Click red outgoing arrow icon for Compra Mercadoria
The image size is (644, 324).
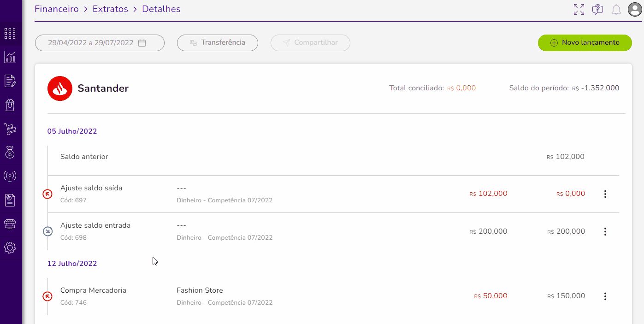[x=47, y=296]
